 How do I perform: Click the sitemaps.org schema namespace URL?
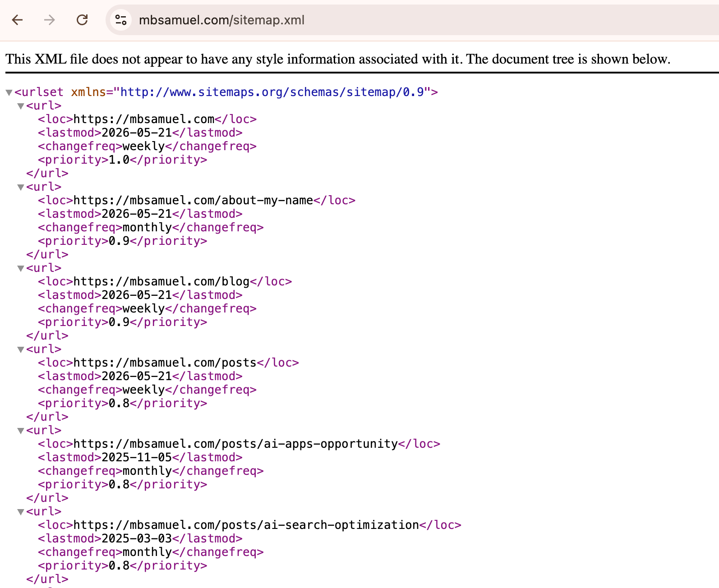(272, 92)
